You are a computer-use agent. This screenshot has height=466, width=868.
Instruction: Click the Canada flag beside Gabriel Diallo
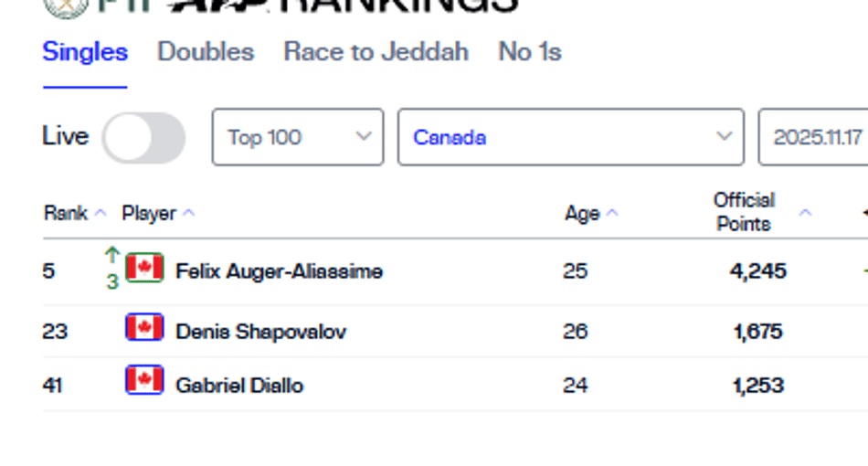click(x=144, y=380)
